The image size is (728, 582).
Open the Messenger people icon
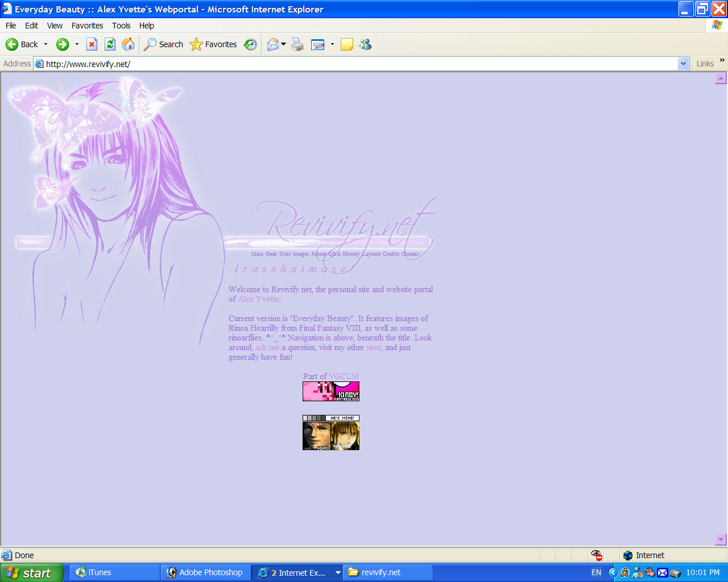(365, 44)
